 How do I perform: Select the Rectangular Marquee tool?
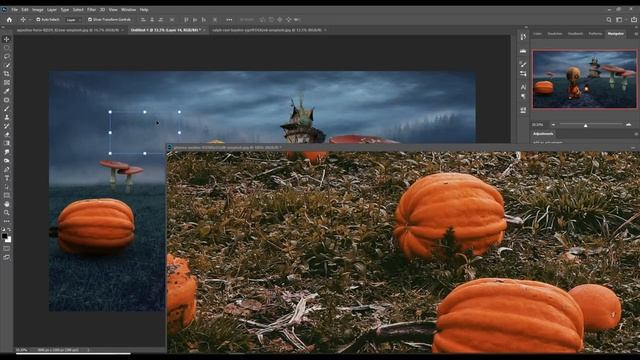(7, 48)
